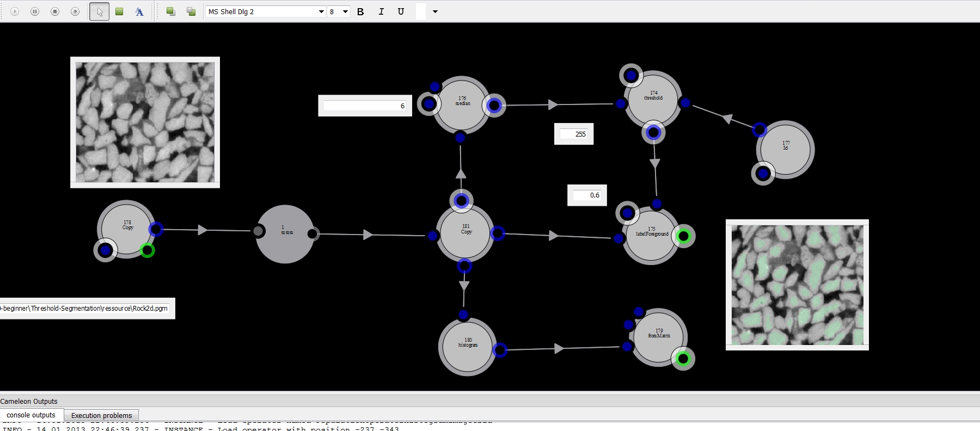Image resolution: width=980 pixels, height=431 pixels.
Task: Switch to the console outputs tab
Action: (x=31, y=415)
